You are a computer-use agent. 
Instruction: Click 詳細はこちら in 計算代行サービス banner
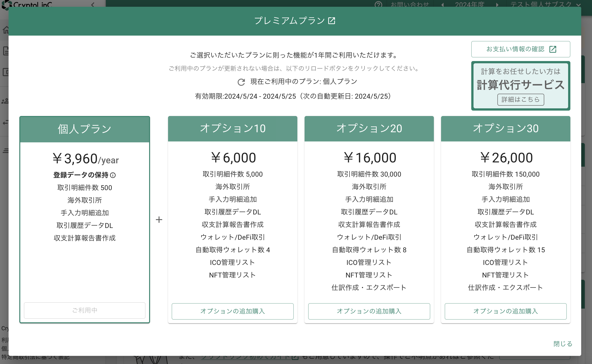pyautogui.click(x=521, y=99)
